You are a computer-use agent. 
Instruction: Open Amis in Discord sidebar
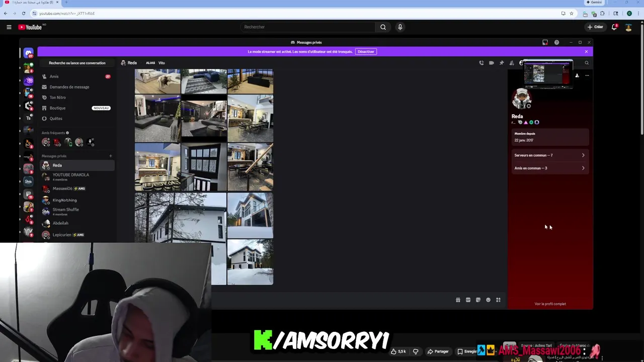(x=77, y=76)
